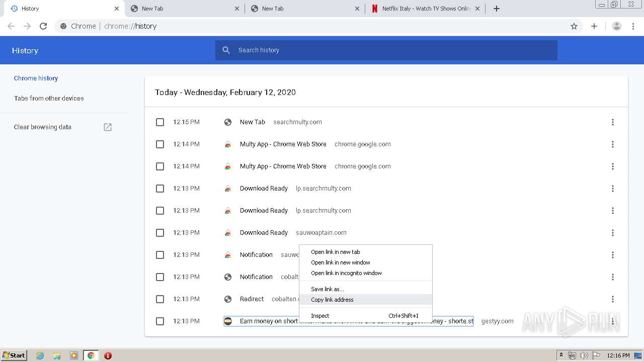
Task: Open Internet Explorer from the taskbar
Action: click(x=40, y=355)
